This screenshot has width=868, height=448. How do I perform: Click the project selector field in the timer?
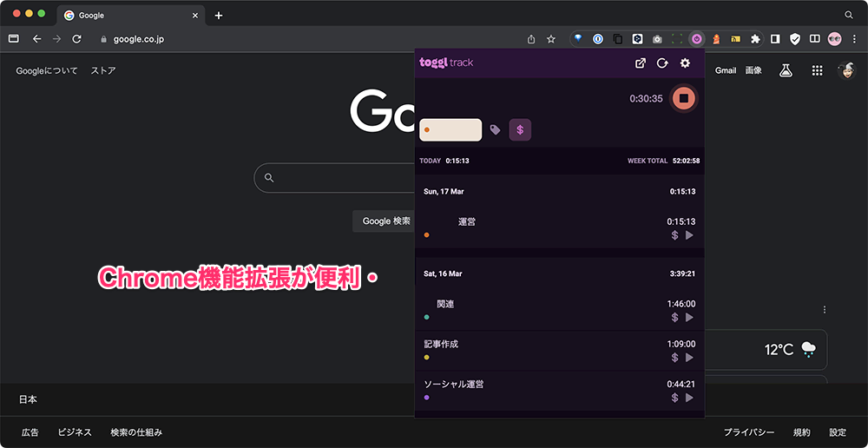pos(450,129)
